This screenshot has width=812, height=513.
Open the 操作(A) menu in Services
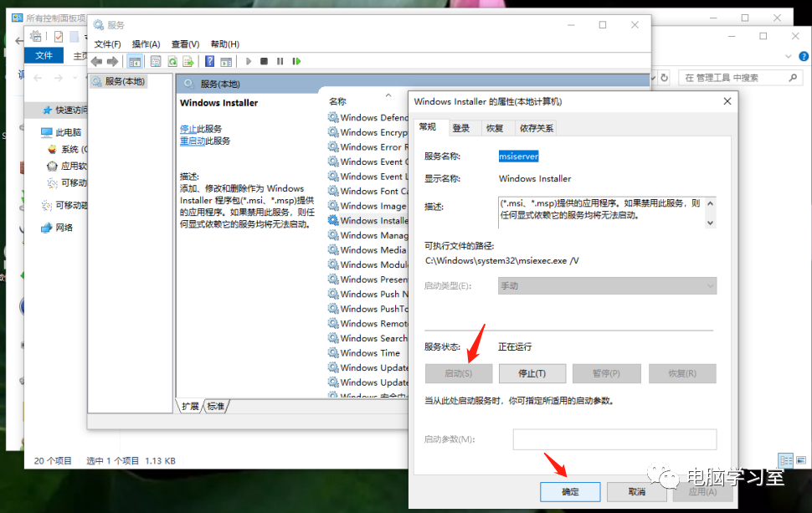tap(146, 44)
